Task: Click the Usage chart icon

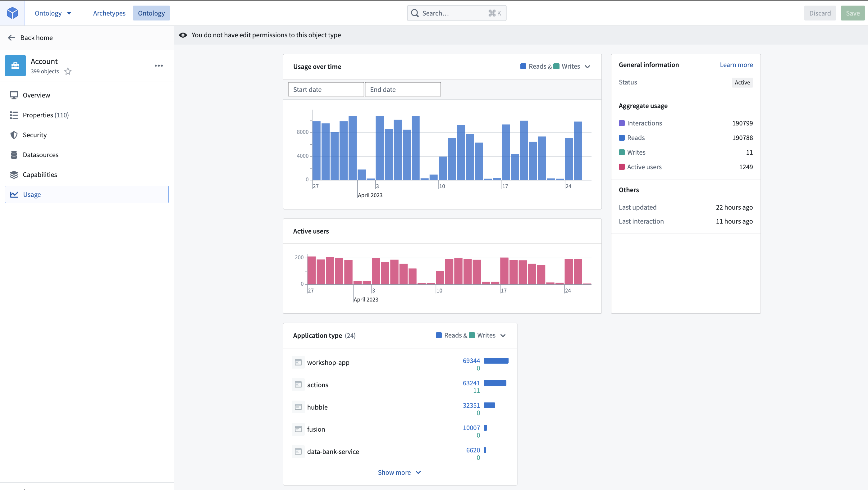Action: 14,195
